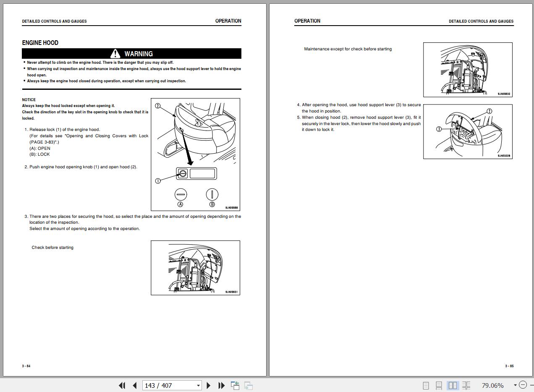The height and width of the screenshot is (392, 534).
Task: Click the "Check before starting" caption
Action: click(52, 248)
